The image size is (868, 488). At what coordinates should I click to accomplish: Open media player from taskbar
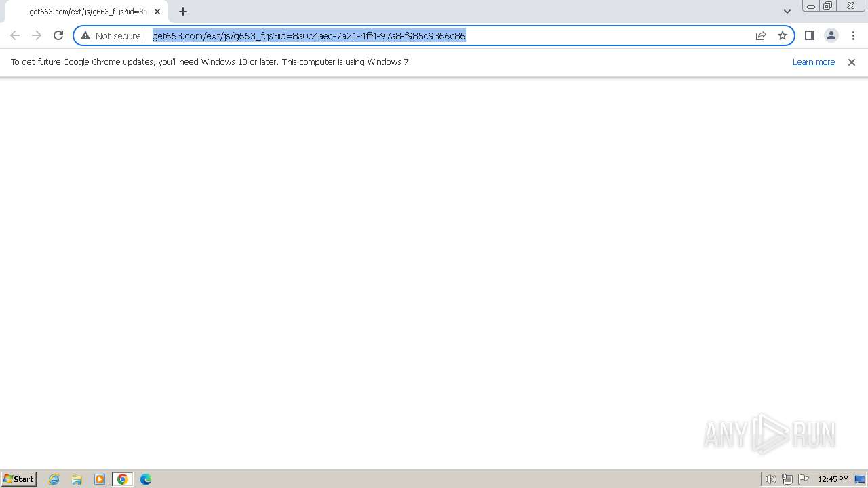pos(100,479)
